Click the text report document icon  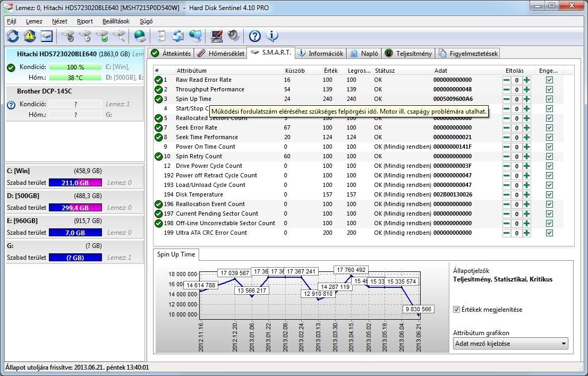click(161, 36)
